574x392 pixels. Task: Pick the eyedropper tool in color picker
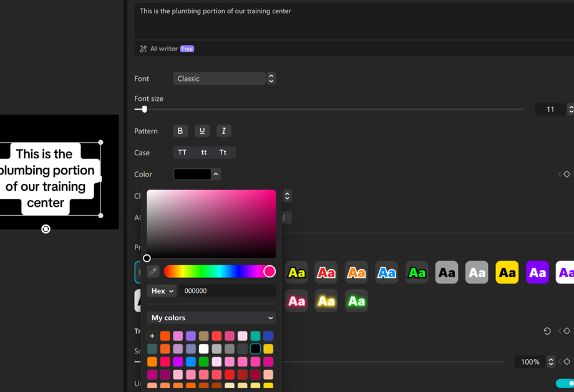coord(153,272)
